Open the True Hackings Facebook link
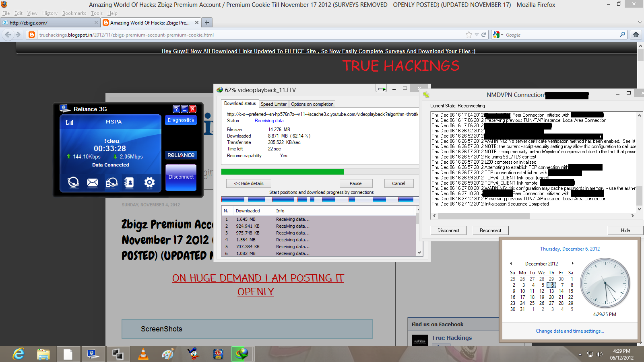The width and height of the screenshot is (644, 362). [452, 338]
